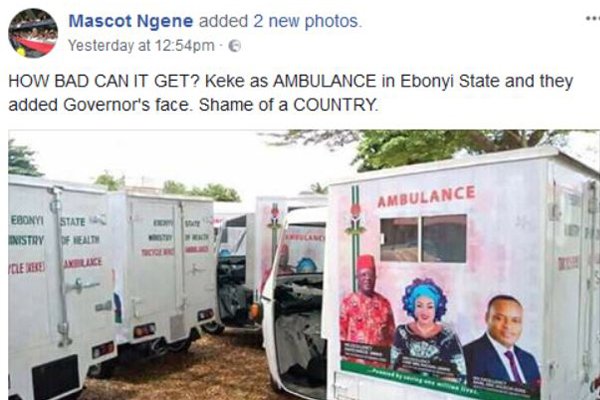Click the dark window on the ambulance box
The height and width of the screenshot is (400, 600).
423,238
